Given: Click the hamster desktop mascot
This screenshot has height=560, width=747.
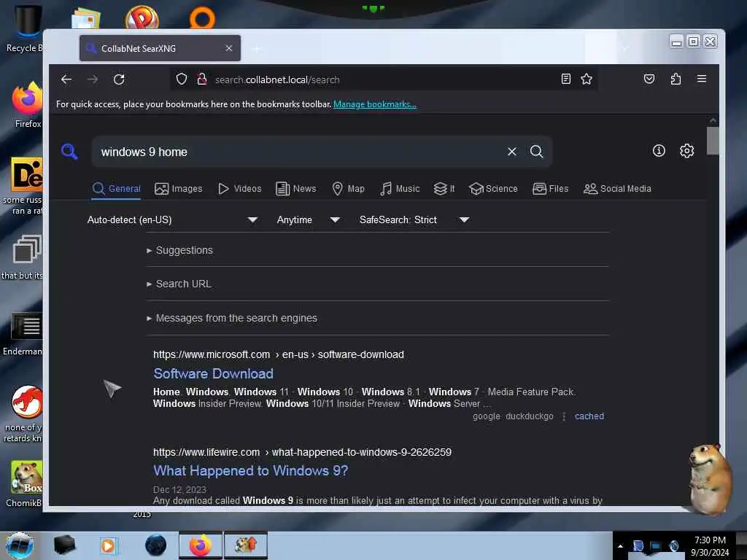Looking at the screenshot, I should click(x=709, y=479).
